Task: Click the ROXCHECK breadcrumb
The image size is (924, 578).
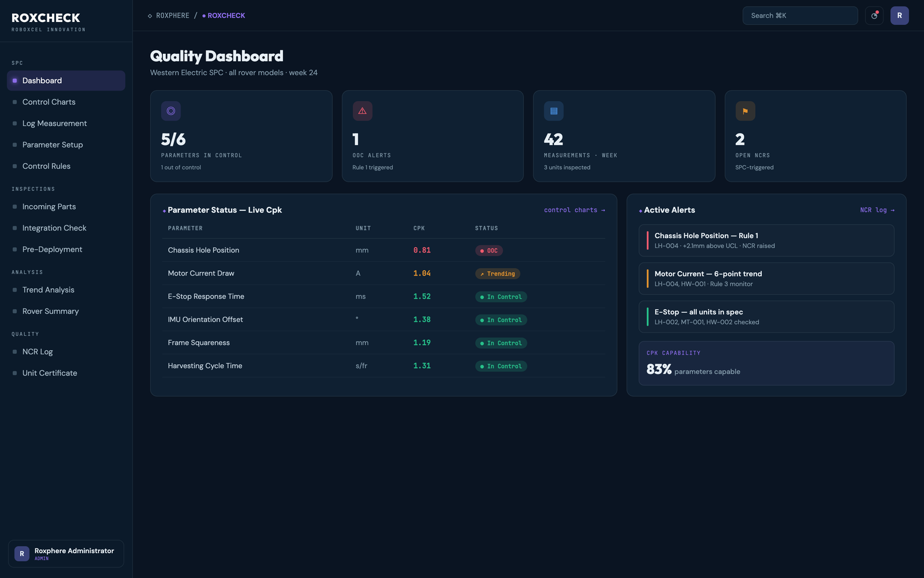Action: coord(223,16)
